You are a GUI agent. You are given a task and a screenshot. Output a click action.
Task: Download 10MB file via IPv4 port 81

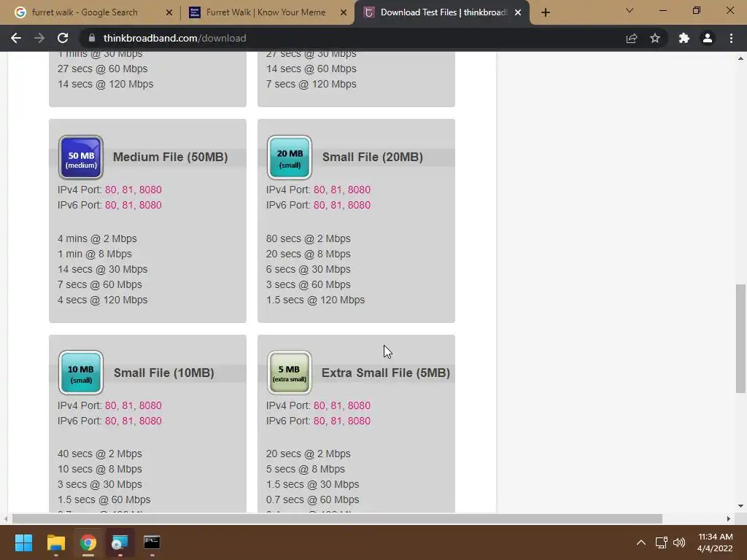click(x=127, y=405)
